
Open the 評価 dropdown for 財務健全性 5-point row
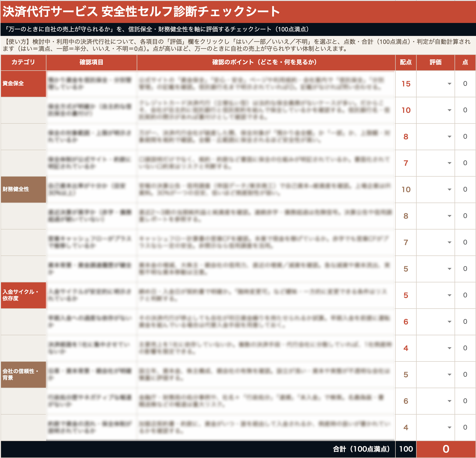449,269
